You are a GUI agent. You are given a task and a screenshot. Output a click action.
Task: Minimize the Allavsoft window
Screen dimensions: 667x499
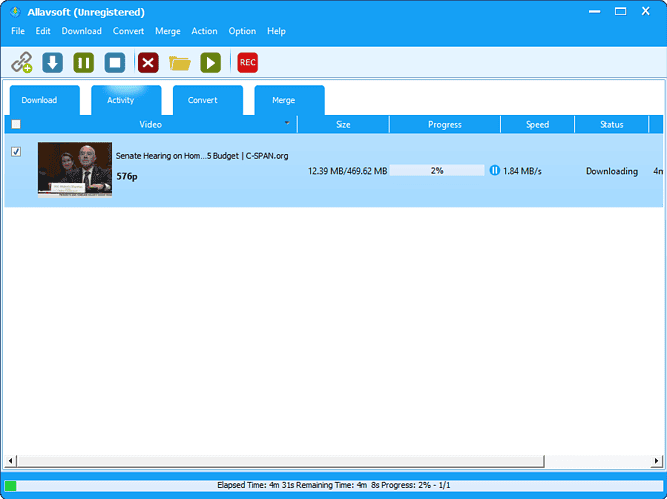(595, 11)
